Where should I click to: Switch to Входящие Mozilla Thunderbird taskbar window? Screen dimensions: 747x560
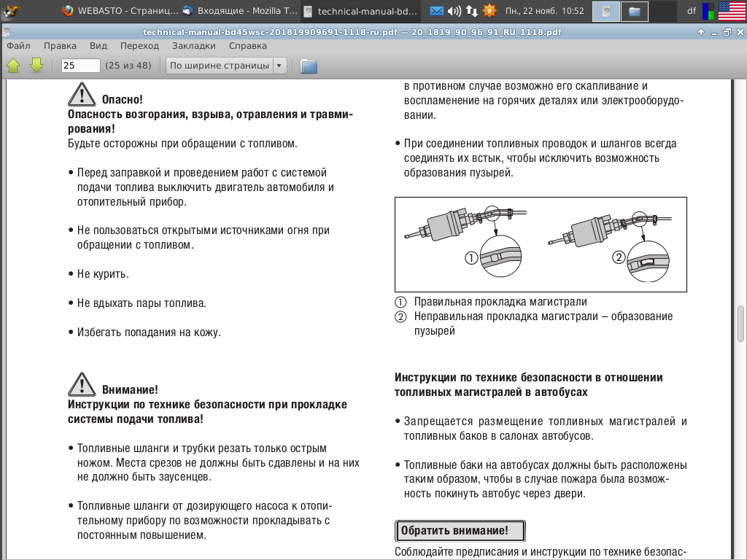click(x=239, y=11)
